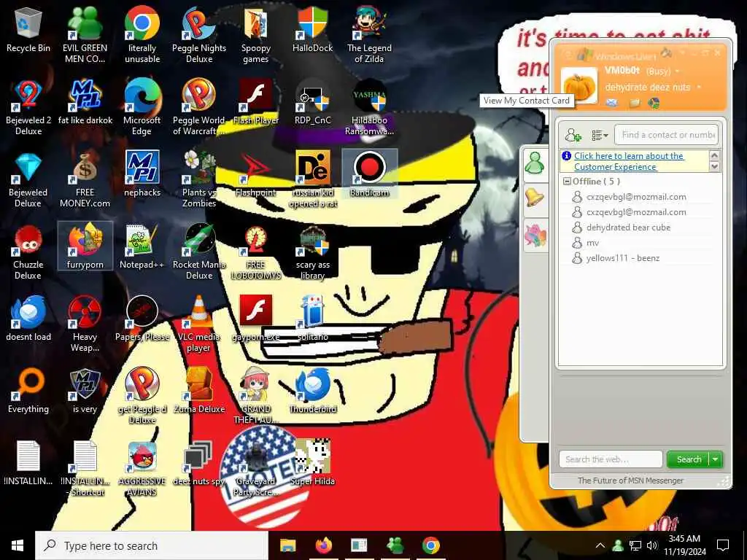Open the nephacks shortcut
Screen dimensions: 747x560
tap(142, 174)
